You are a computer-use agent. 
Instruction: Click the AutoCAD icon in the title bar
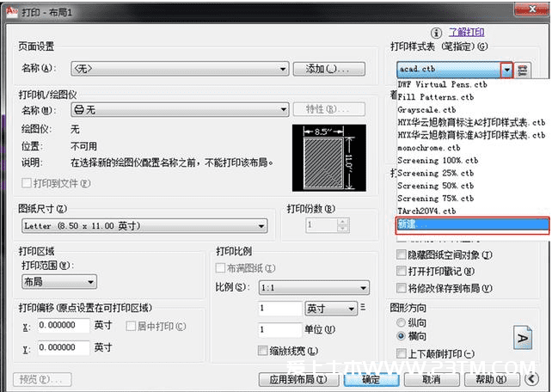pyautogui.click(x=12, y=12)
